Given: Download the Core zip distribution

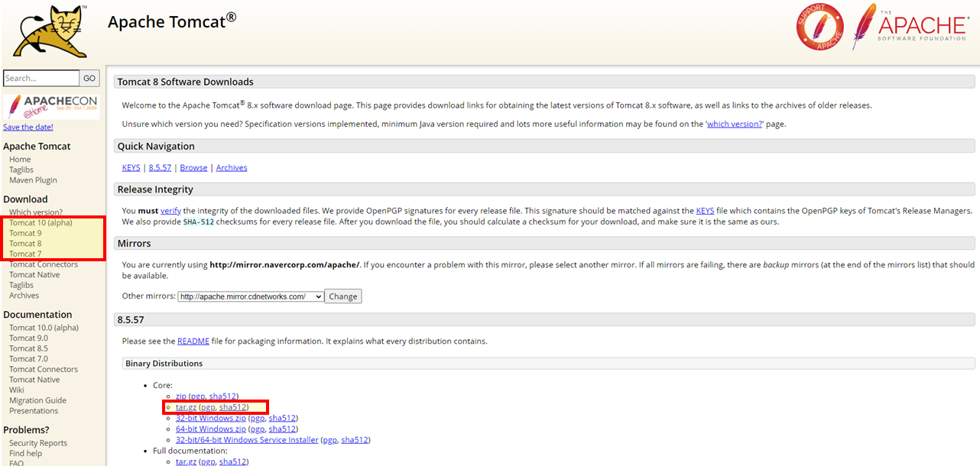Looking at the screenshot, I should [181, 396].
